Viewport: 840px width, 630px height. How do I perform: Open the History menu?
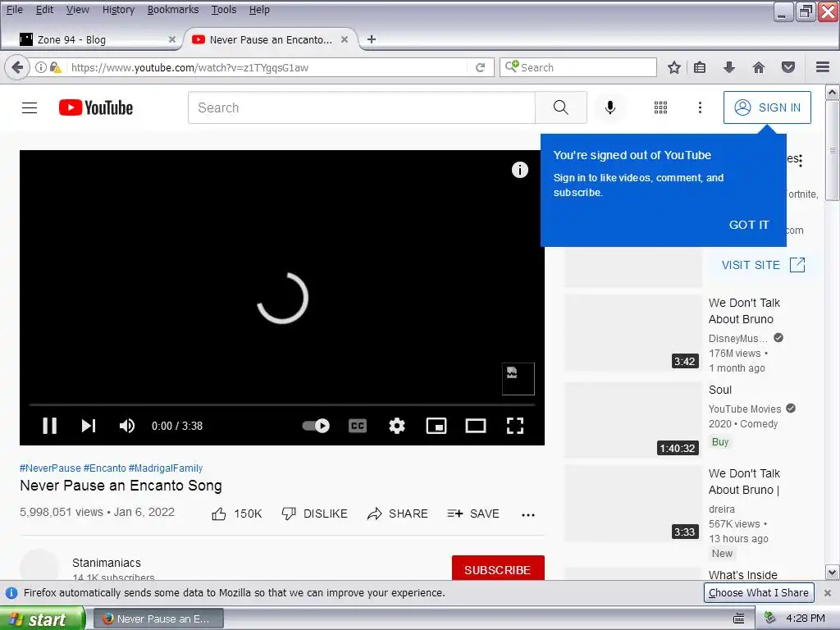click(118, 10)
